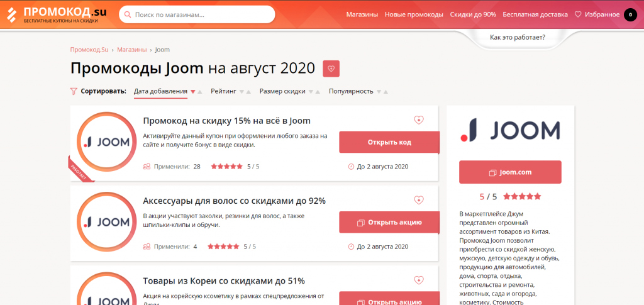Add Joom store to favorites via heart button near title
Screen dimensions: 644x305
331,69
